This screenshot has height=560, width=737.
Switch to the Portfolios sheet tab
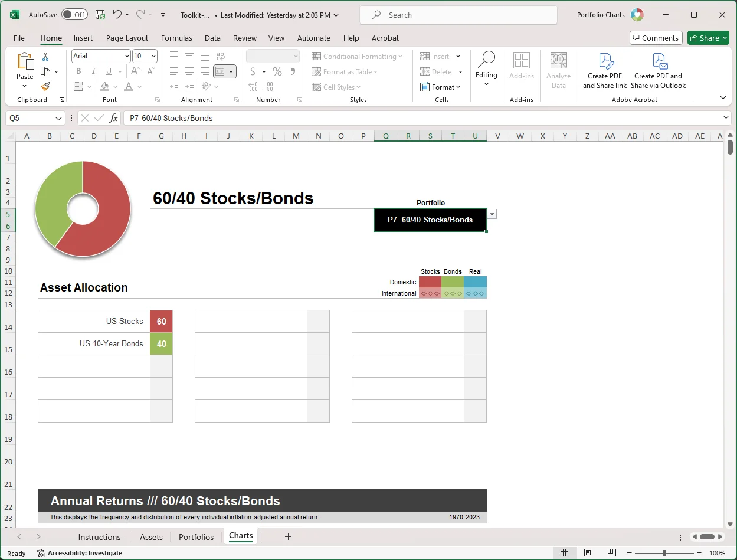[196, 537]
